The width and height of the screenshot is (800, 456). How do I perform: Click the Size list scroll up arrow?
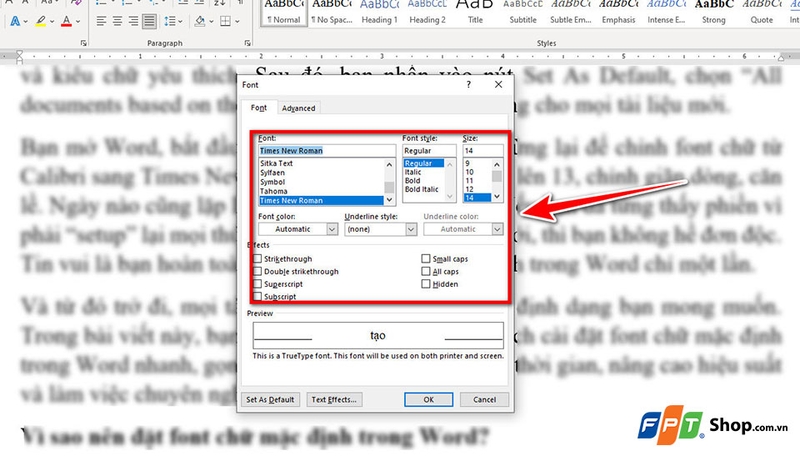pyautogui.click(x=496, y=164)
